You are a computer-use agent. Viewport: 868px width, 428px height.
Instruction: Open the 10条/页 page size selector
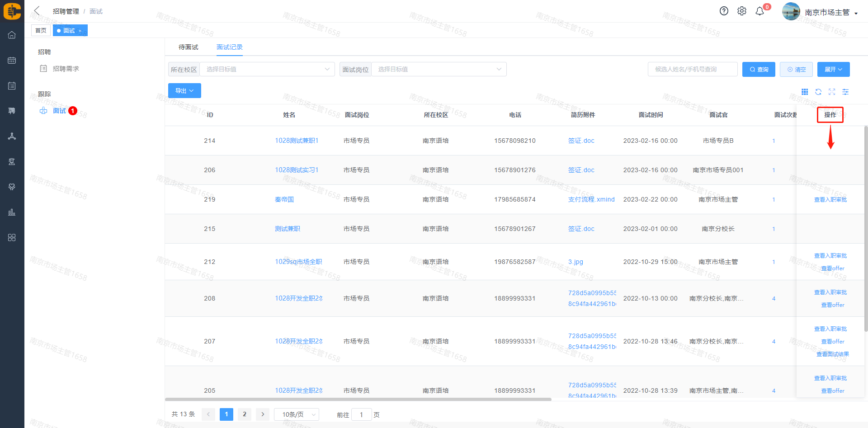[x=297, y=414]
